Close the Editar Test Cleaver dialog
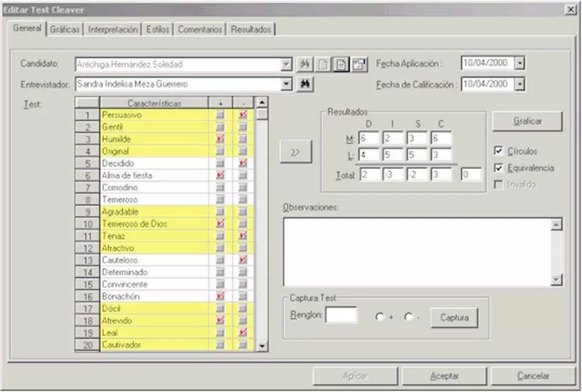582x392 pixels. click(x=571, y=10)
